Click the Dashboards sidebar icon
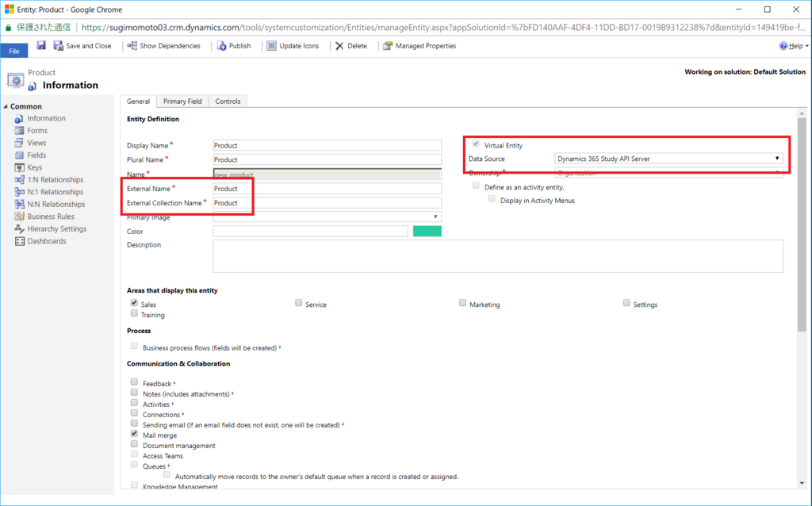 point(19,241)
